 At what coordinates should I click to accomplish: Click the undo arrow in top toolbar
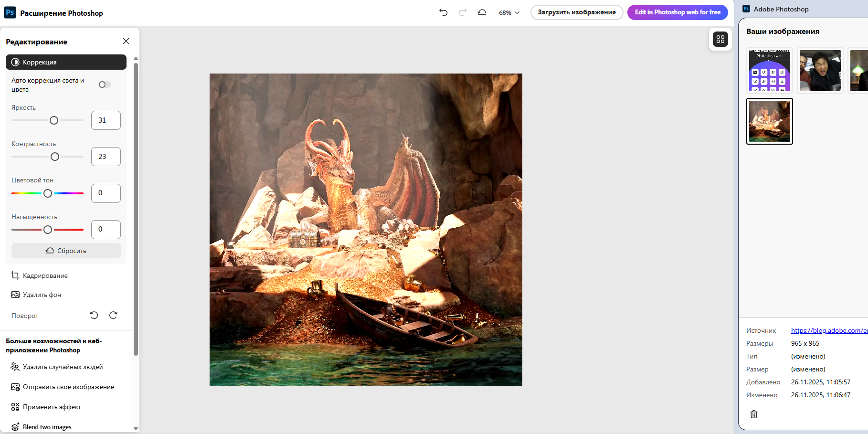click(444, 12)
